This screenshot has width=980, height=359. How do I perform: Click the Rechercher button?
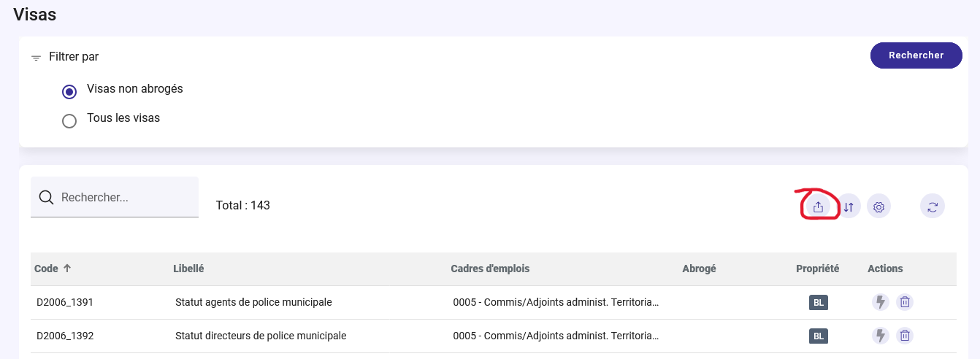point(916,55)
